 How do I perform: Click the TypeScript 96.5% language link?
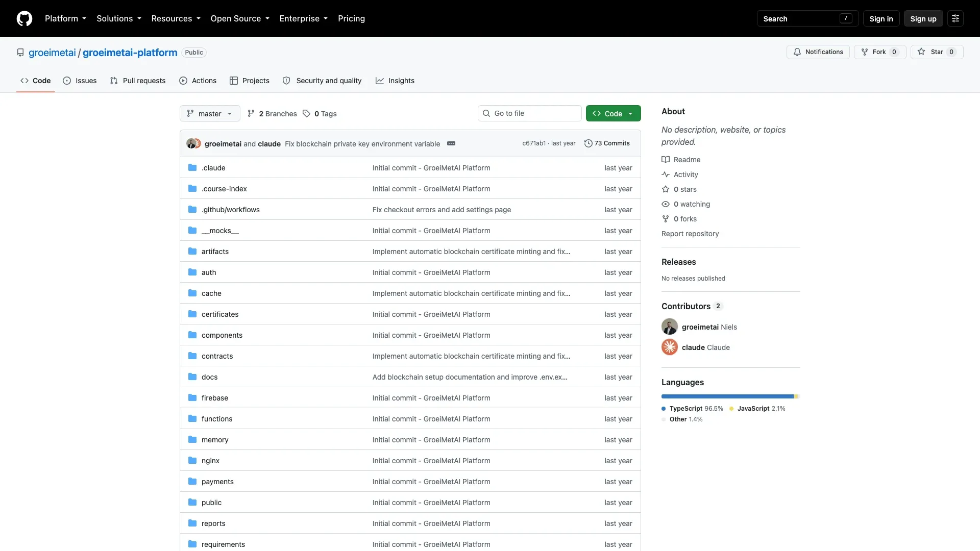(693, 409)
